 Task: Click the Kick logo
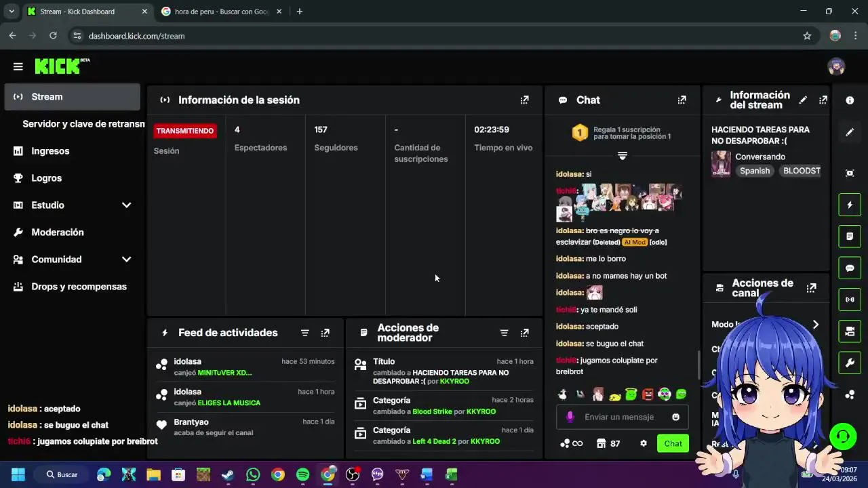pos(62,66)
